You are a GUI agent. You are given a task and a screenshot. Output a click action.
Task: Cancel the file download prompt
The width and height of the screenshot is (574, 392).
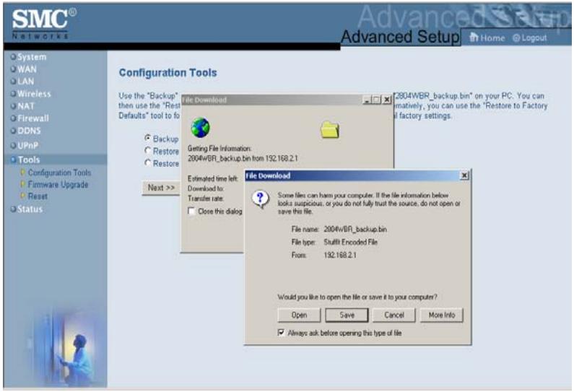point(394,315)
